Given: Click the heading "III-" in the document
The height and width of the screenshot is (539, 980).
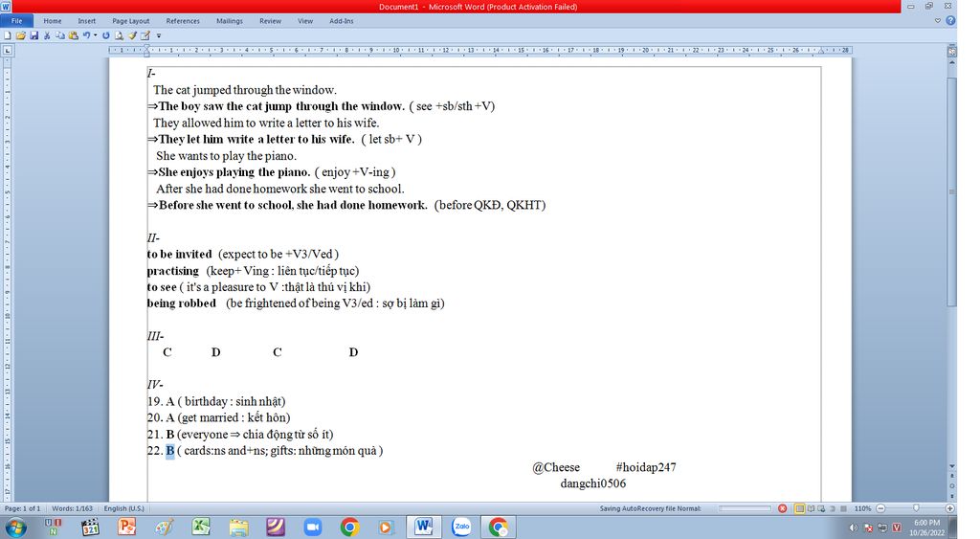Looking at the screenshot, I should click(155, 336).
